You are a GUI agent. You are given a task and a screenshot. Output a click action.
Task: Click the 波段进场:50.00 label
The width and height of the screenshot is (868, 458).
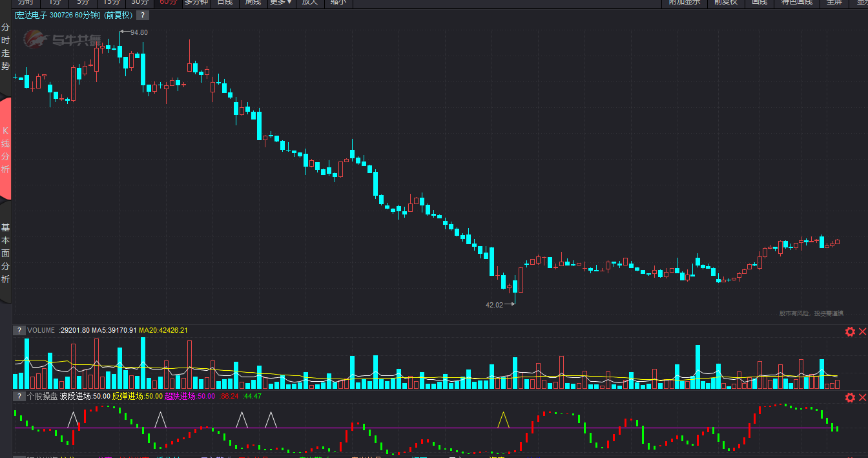(85, 396)
